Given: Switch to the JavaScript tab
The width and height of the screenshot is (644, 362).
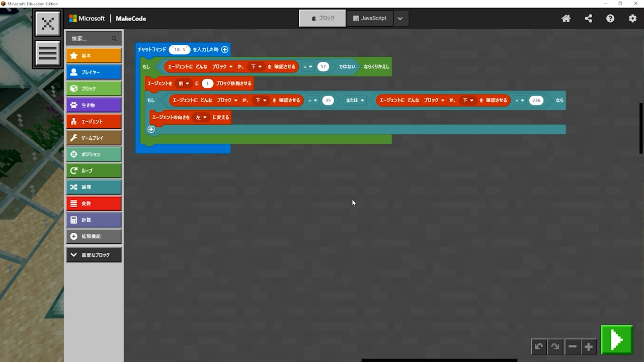Looking at the screenshot, I should [370, 18].
